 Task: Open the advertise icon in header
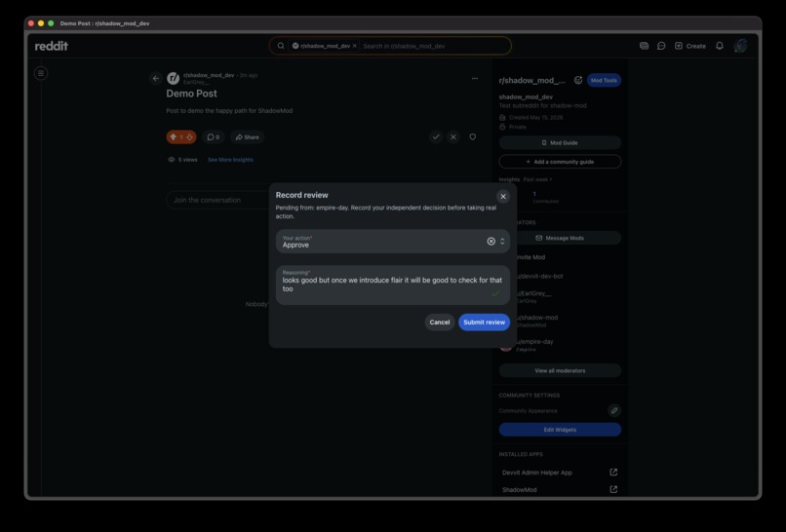pos(645,46)
